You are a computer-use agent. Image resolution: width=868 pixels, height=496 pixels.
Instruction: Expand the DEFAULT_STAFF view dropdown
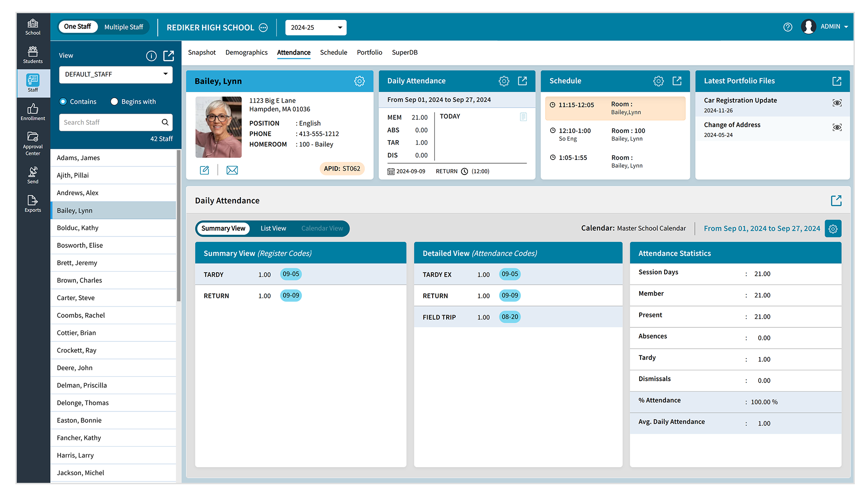(x=116, y=75)
